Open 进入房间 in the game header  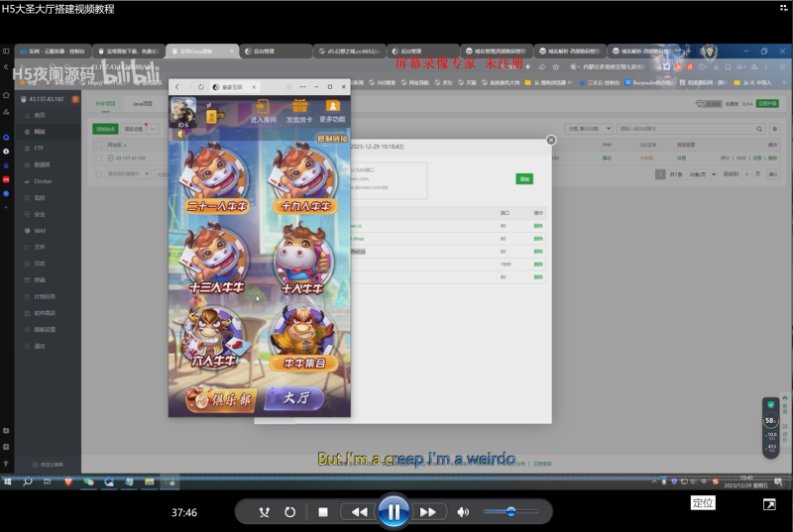(x=263, y=111)
